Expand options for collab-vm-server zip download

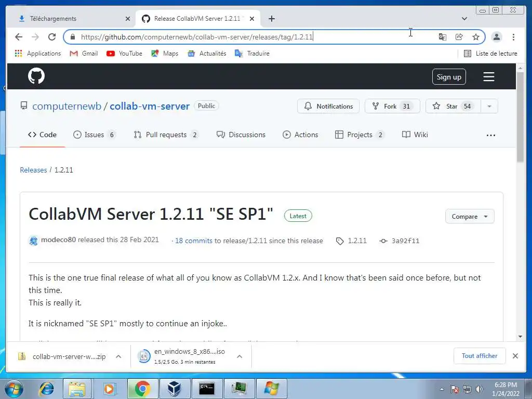(118, 356)
